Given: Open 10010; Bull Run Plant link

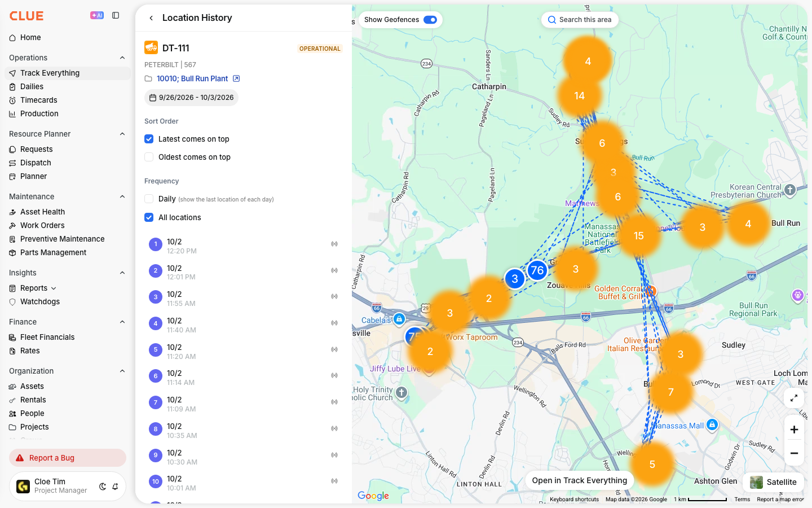Looking at the screenshot, I should (192, 78).
